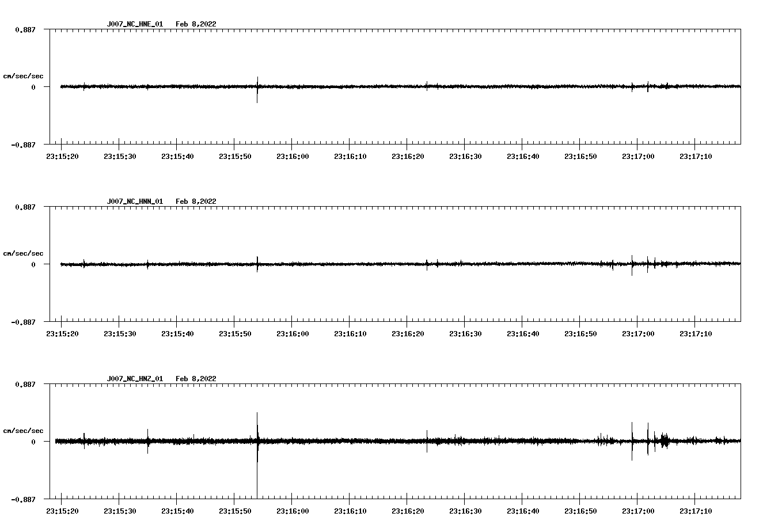Click 23:15:50 time label under HNE plot

[x=235, y=157]
